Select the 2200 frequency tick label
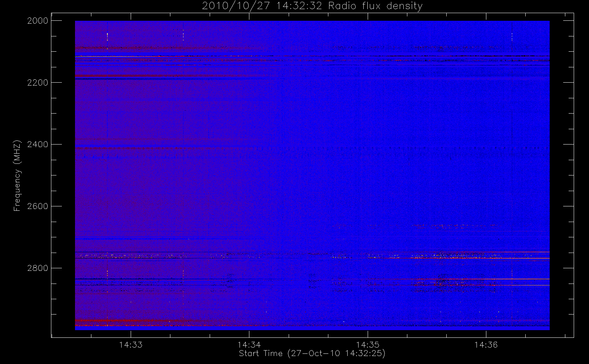 (x=38, y=83)
